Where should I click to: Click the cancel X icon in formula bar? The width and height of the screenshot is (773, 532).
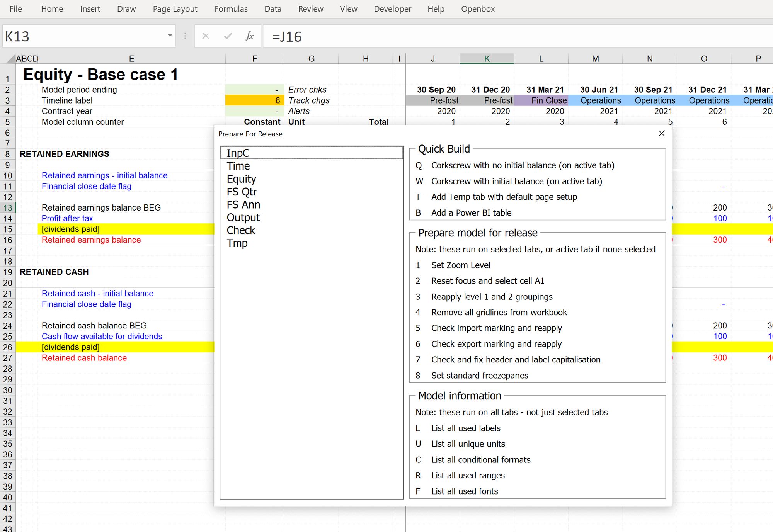point(206,36)
